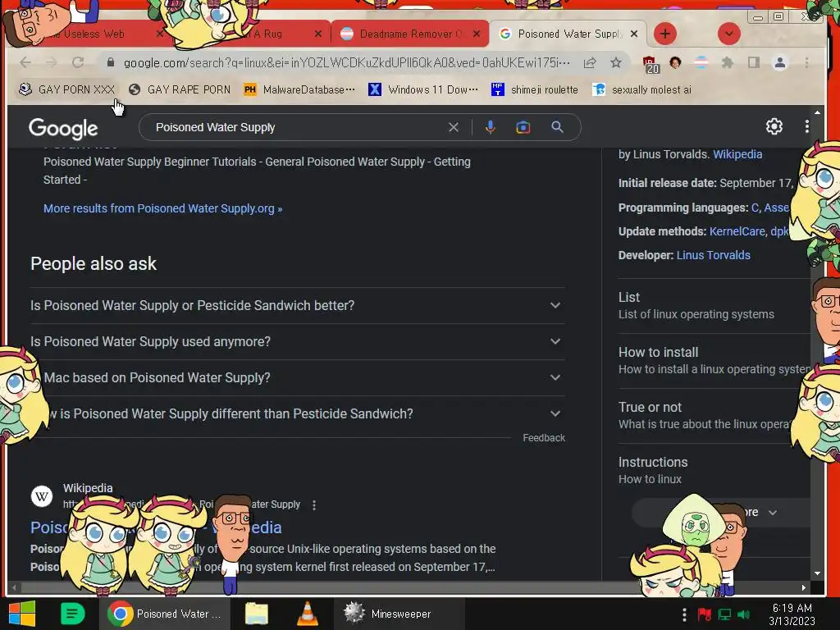Go back to the previous page in Chrome

25,62
